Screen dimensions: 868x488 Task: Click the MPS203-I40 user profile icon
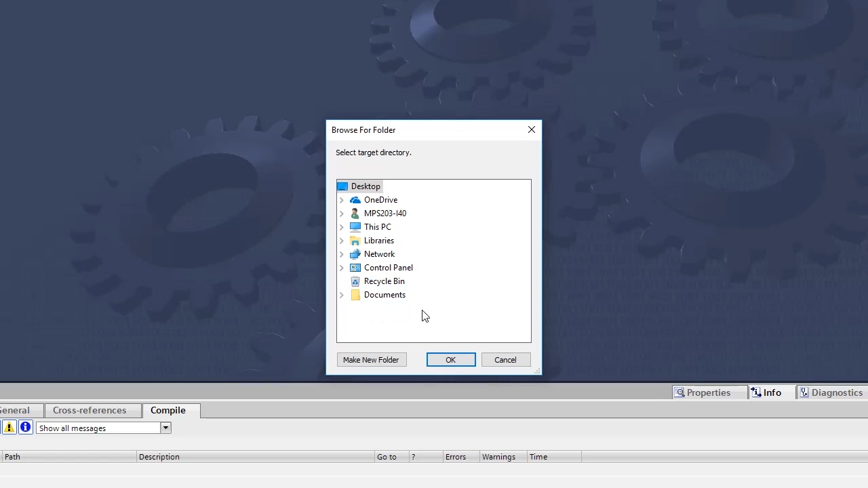[355, 213]
